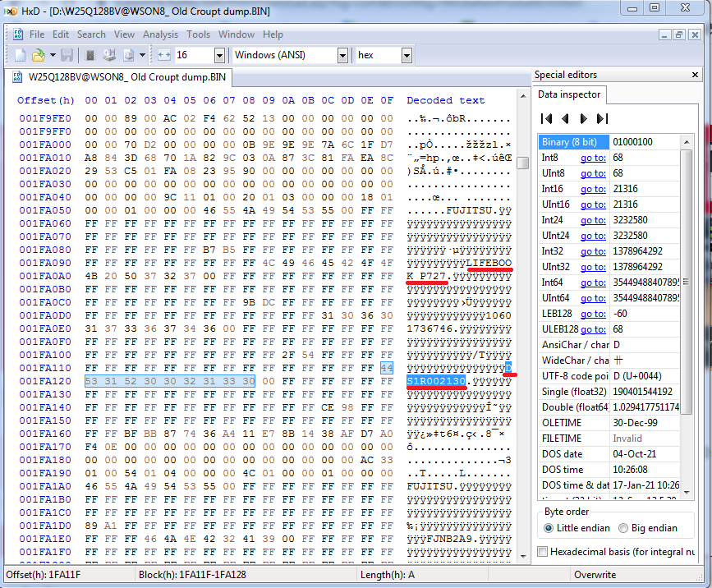Open the Windows (ANSI) charset dropdown
The height and width of the screenshot is (588, 712).
tap(342, 55)
